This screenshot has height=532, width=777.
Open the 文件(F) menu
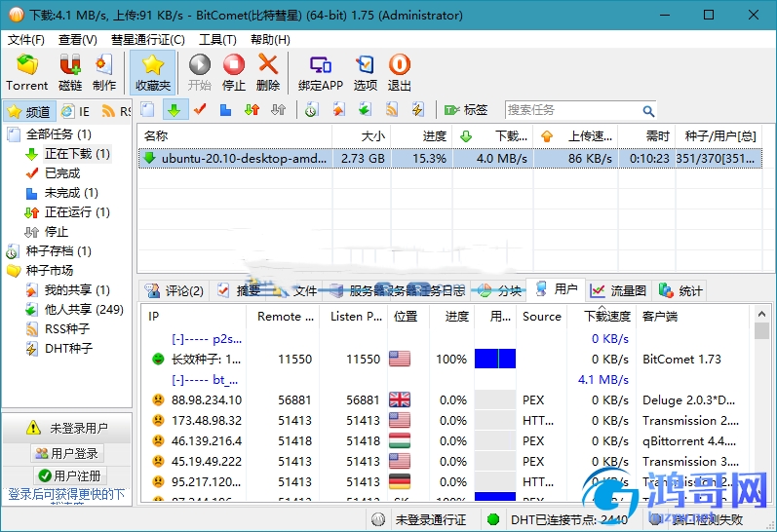tap(25, 40)
